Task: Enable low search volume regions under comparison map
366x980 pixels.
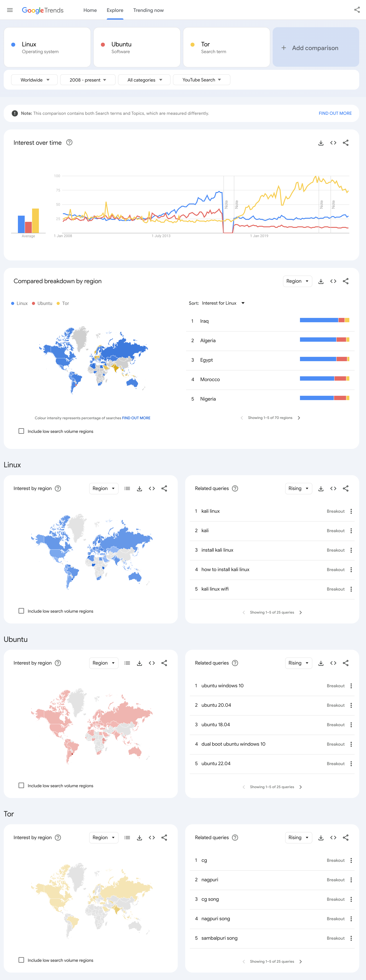Action: [21, 431]
